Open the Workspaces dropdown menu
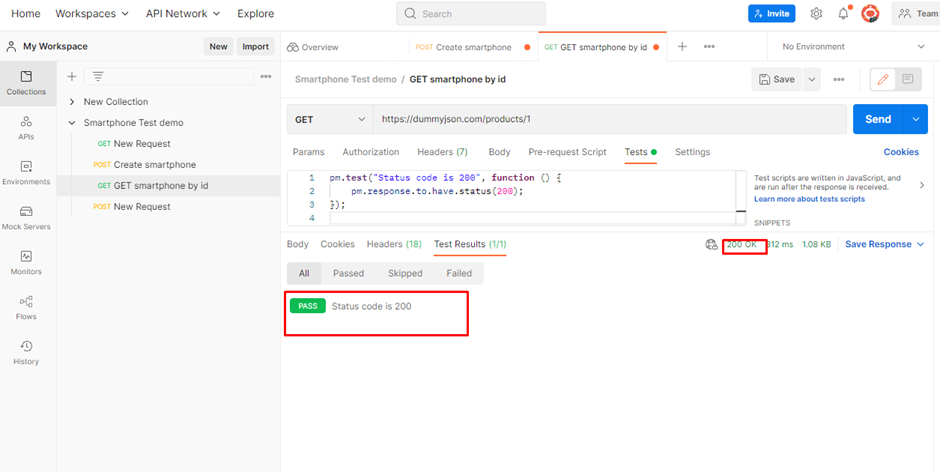Viewport: 940px width, 472px height. tap(92, 14)
